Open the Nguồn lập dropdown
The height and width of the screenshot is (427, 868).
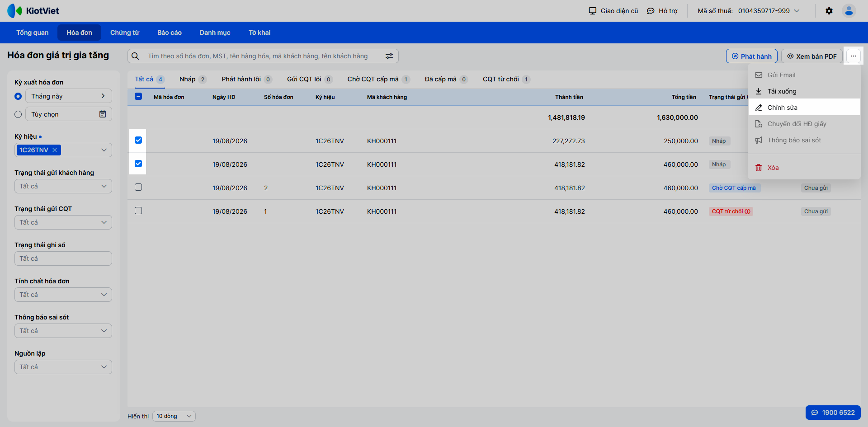pyautogui.click(x=63, y=367)
